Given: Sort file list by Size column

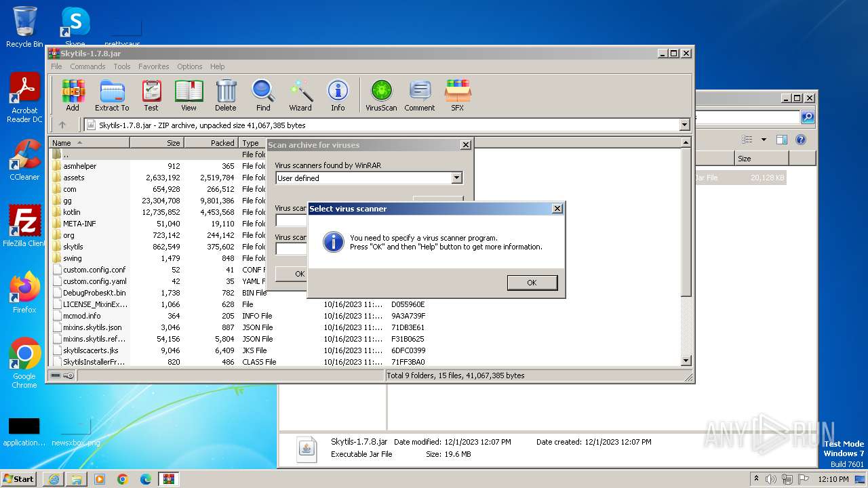Looking at the screenshot, I should click(x=157, y=143).
